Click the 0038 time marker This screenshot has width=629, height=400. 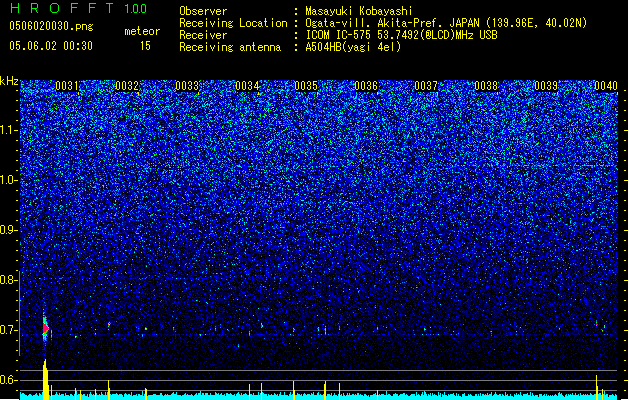click(486, 86)
